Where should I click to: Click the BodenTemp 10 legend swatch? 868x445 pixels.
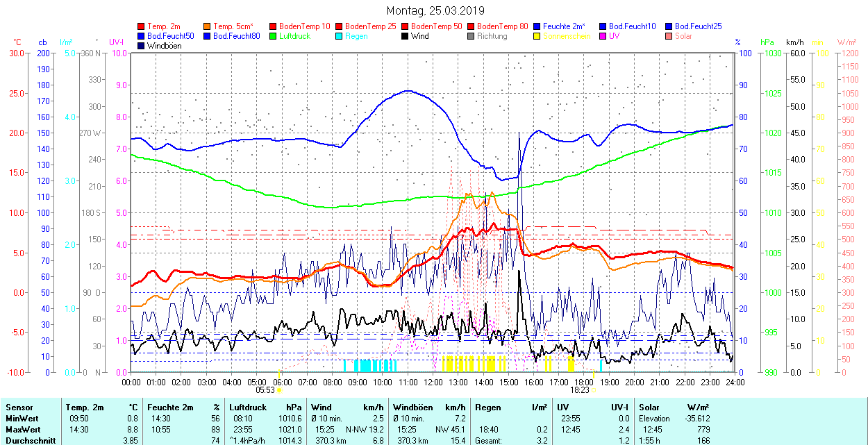click(x=273, y=26)
